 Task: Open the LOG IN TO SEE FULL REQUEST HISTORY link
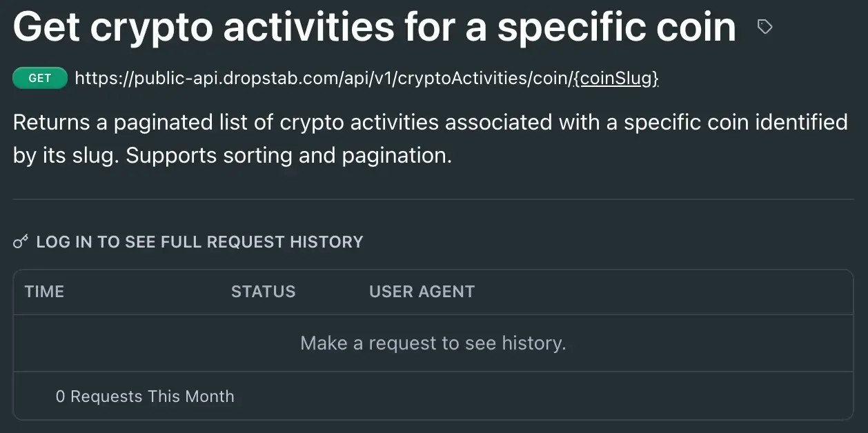tap(200, 241)
